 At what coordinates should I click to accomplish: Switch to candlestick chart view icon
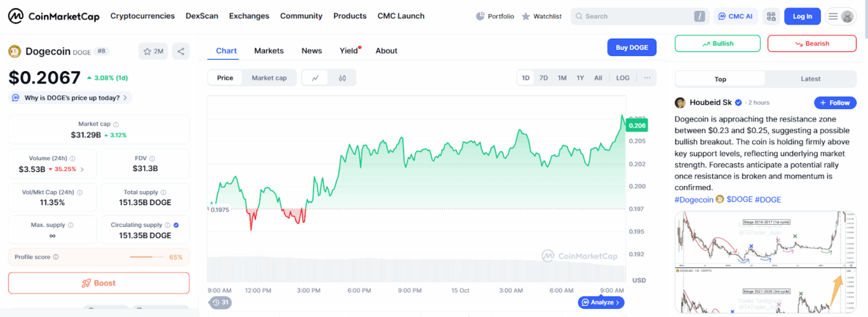(x=342, y=78)
